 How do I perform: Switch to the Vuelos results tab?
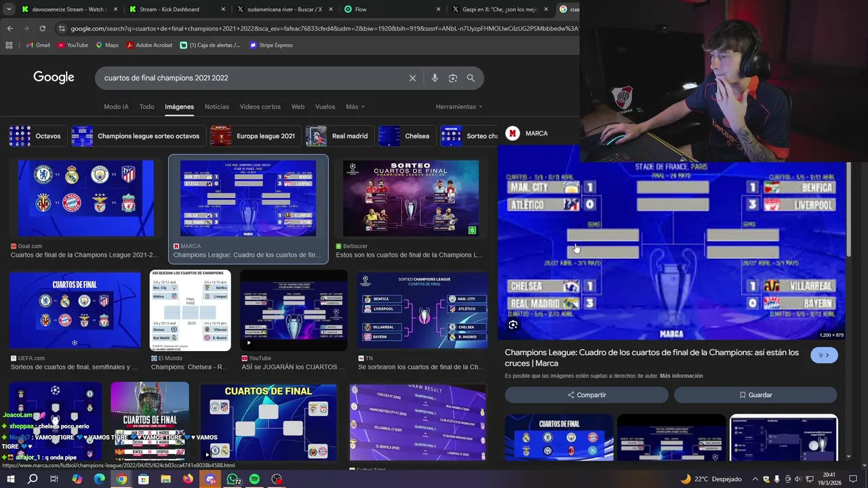325,106
